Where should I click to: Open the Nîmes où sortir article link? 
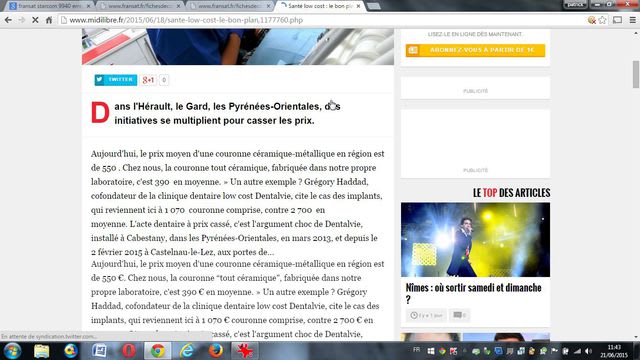(x=473, y=293)
